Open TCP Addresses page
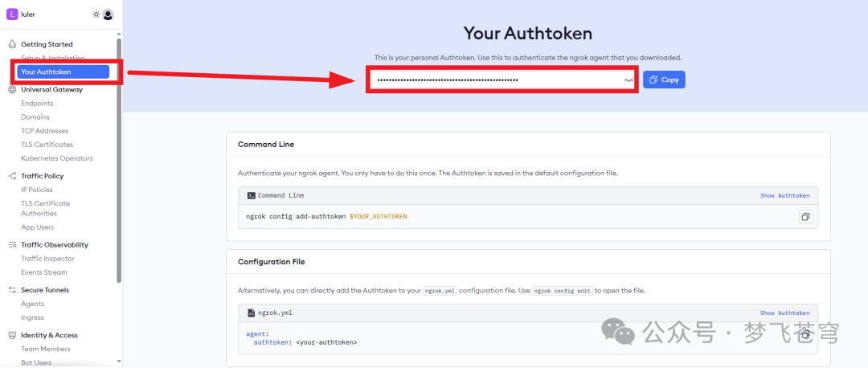This screenshot has width=868, height=368. [45, 131]
